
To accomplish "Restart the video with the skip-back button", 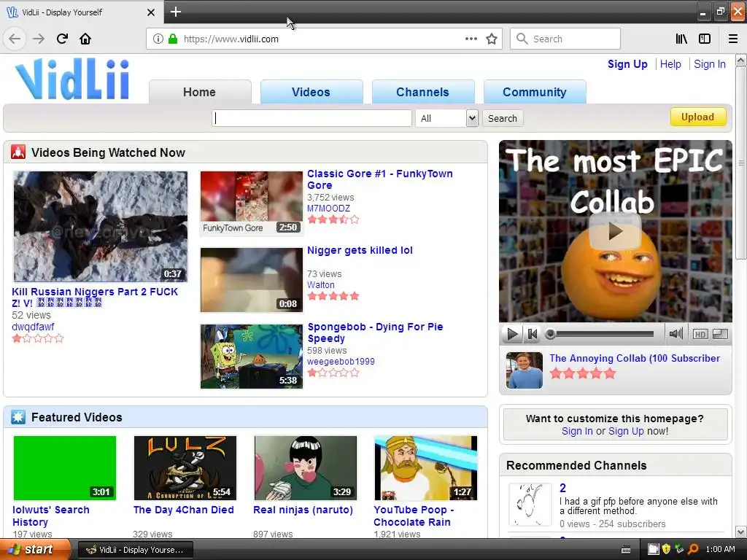I will coord(532,334).
